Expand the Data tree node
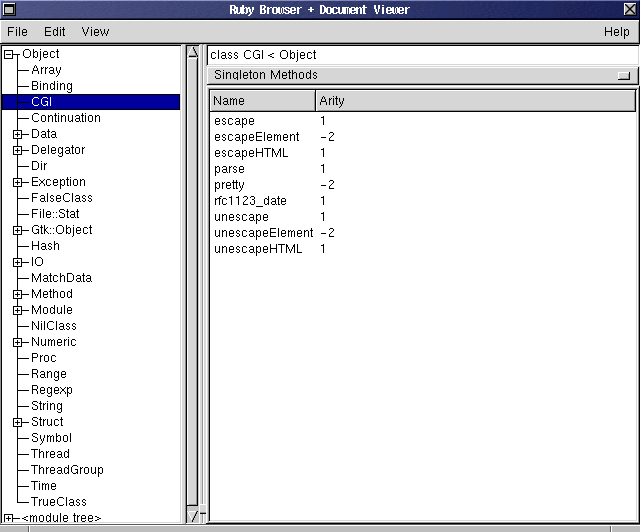 (x=18, y=134)
